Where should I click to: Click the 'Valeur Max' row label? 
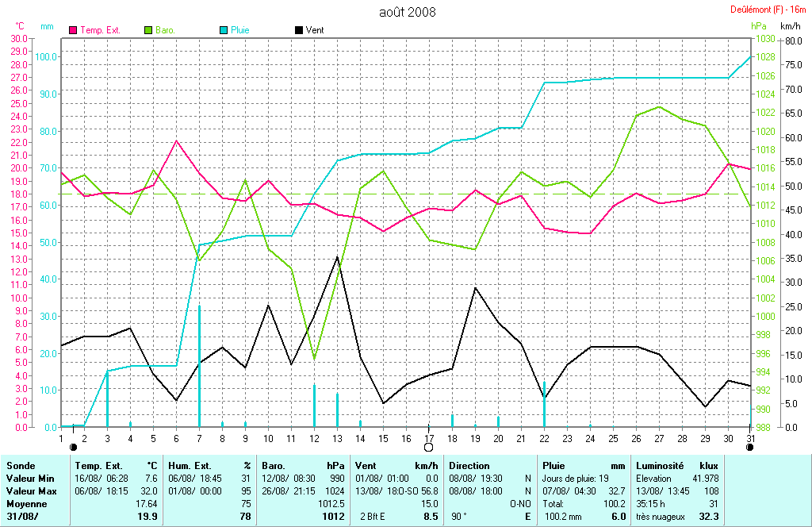[29, 491]
